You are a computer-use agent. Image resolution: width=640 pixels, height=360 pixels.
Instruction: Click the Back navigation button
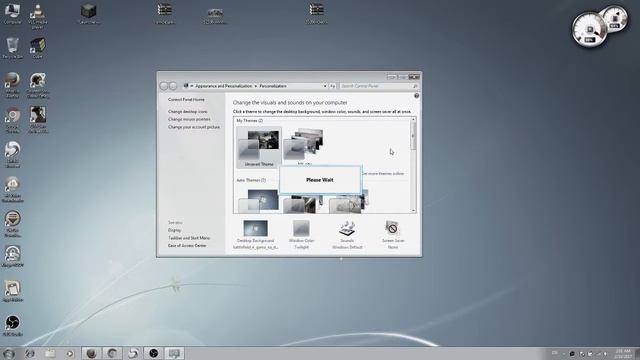pyautogui.click(x=164, y=86)
